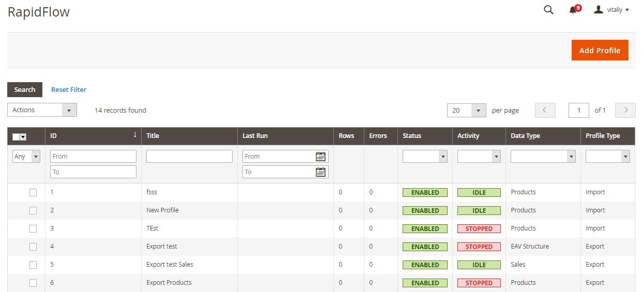This screenshot has height=292, width=644.
Task: Check the checkbox for the TEst row
Action: (x=33, y=228)
